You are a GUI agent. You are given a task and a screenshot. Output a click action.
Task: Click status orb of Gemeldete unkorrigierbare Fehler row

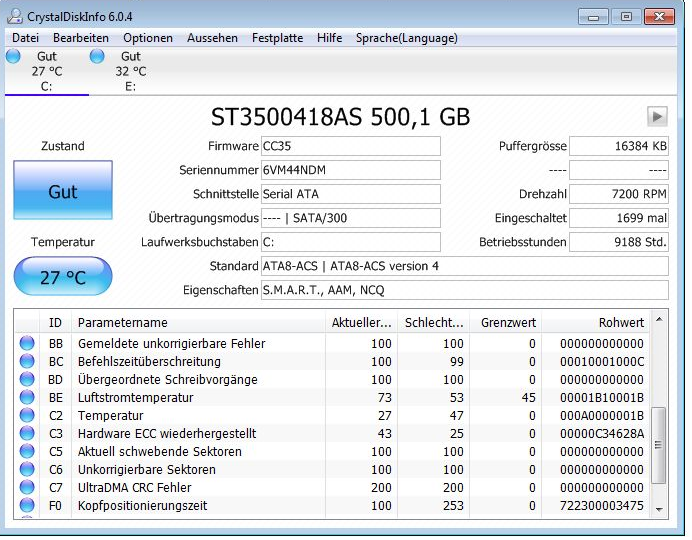(27, 343)
